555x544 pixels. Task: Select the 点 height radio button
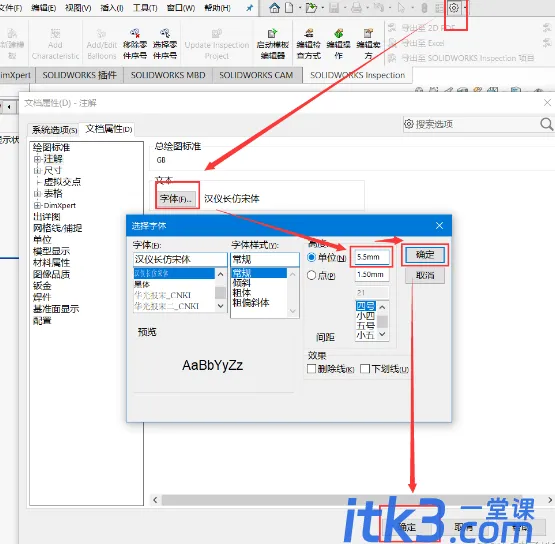pos(311,275)
